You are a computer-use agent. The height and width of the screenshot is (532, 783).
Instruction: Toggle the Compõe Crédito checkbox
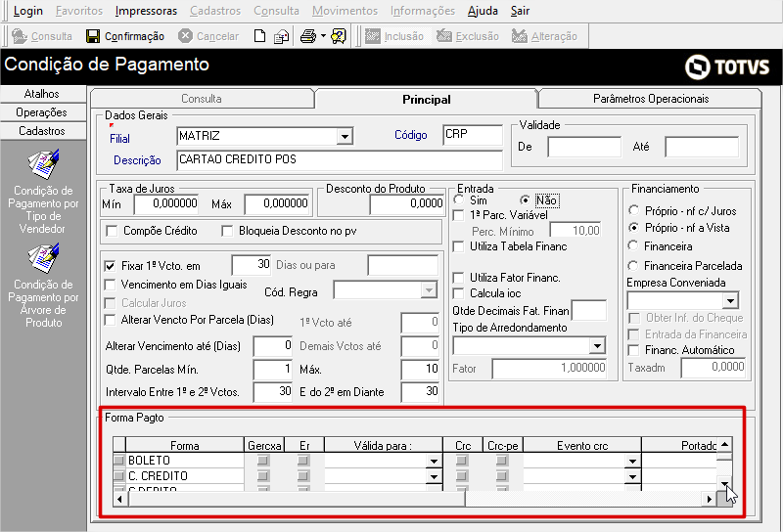pos(112,231)
